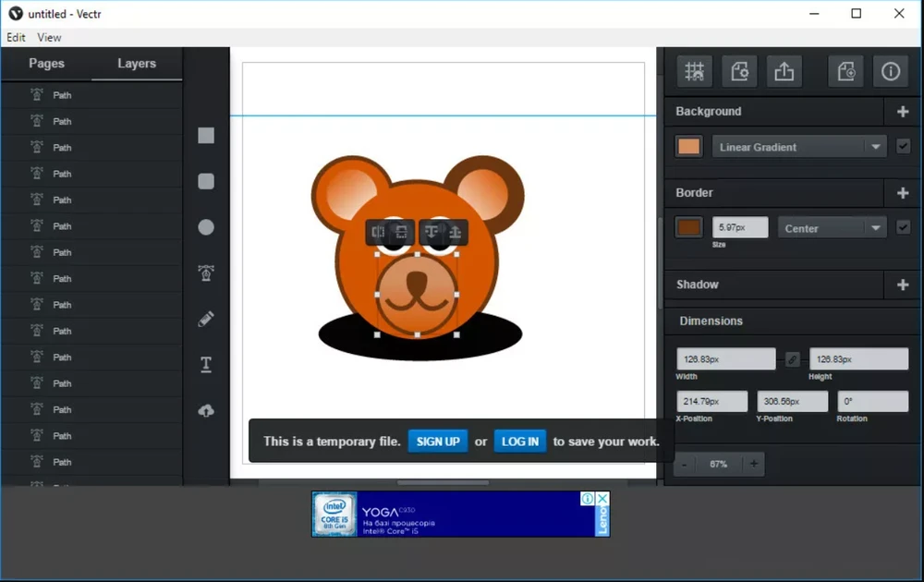Maximize the Vectr window
924x582 pixels.
tap(857, 14)
